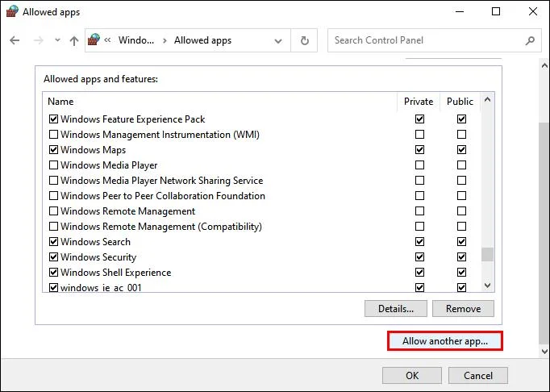Viewport: 550px width, 392px height.
Task: Click the outer window scroll up arrow
Action: pyautogui.click(x=544, y=65)
